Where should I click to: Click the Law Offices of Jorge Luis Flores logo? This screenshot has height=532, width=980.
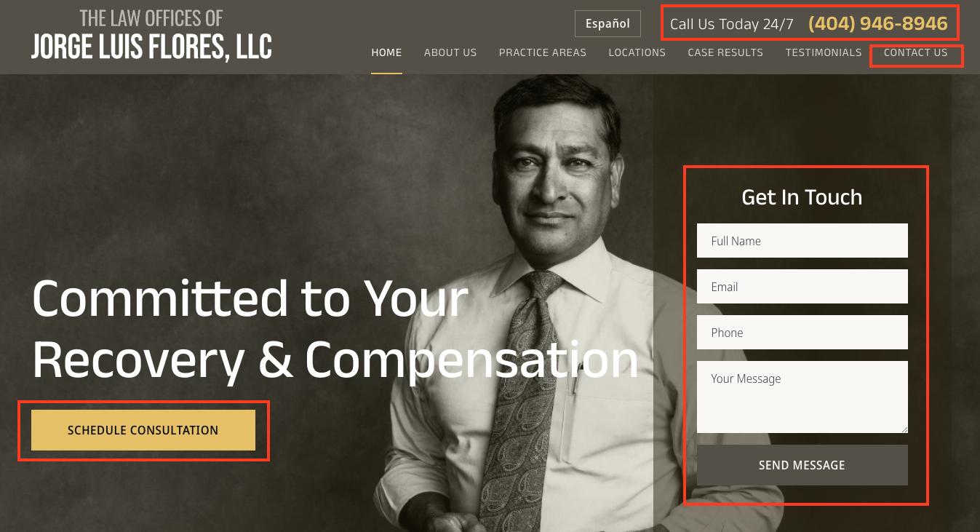tap(151, 34)
